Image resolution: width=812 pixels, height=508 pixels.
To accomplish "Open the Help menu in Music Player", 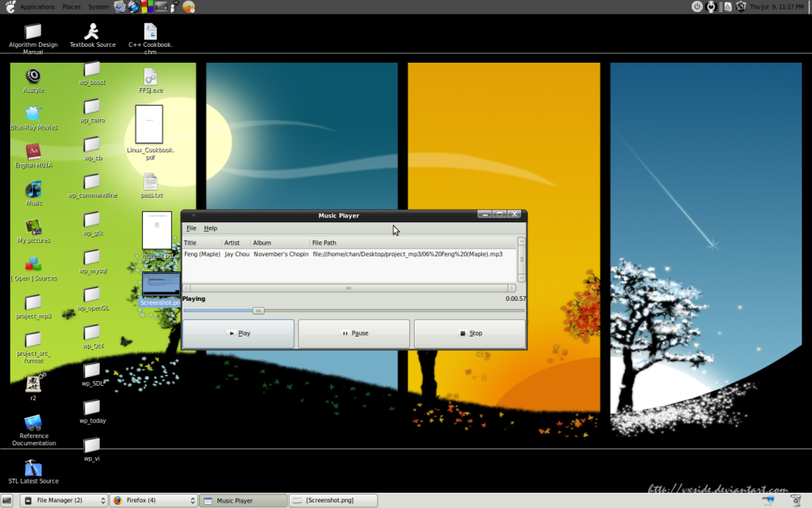I will pyautogui.click(x=211, y=229).
